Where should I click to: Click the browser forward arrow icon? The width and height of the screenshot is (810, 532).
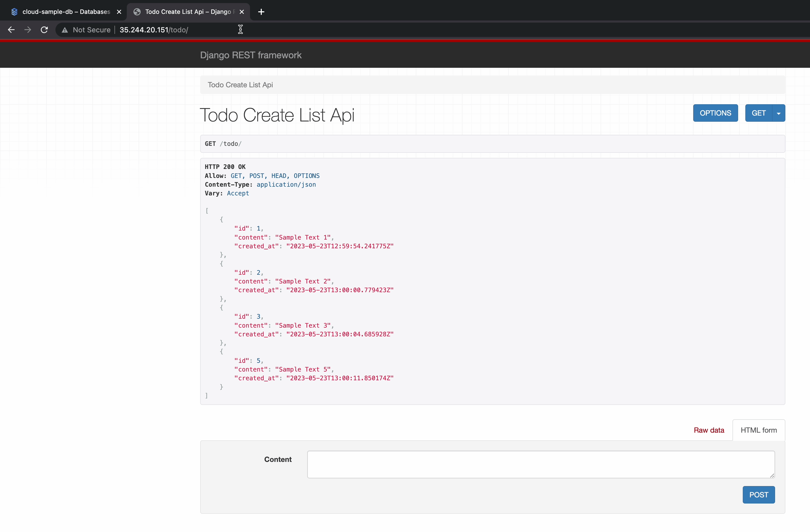[28, 30]
